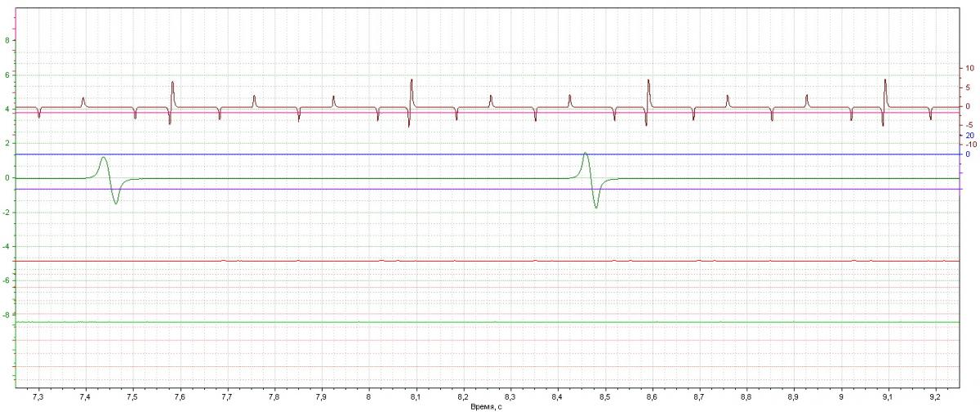
Task: Click the -6 label on left axis
Action: 5,280
